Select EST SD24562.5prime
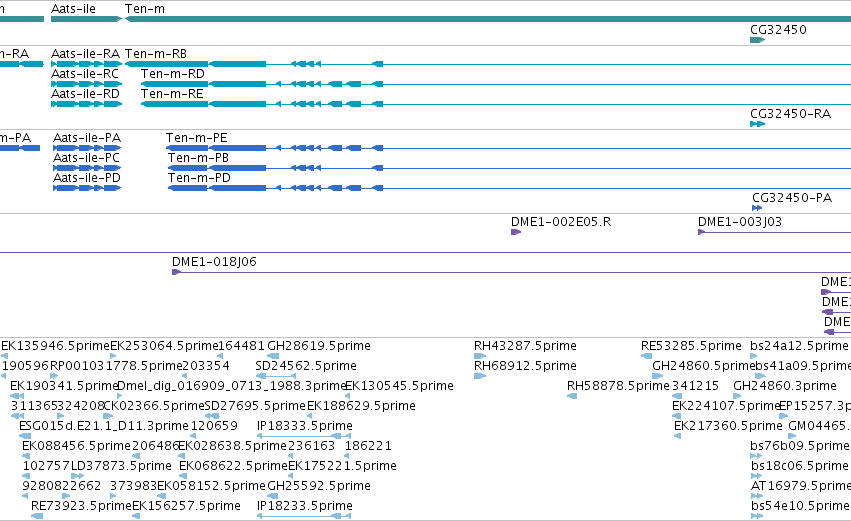Image resolution: width=851 pixels, height=521 pixels. pos(306,366)
